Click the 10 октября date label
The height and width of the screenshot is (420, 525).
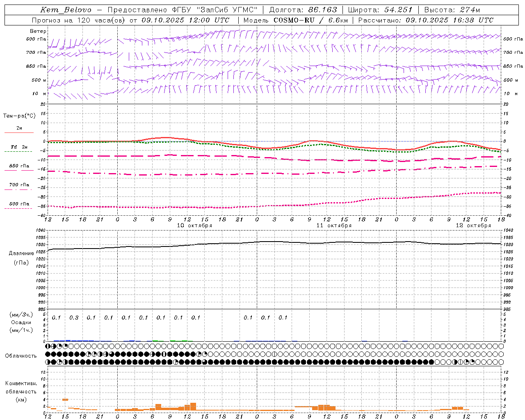(194, 226)
